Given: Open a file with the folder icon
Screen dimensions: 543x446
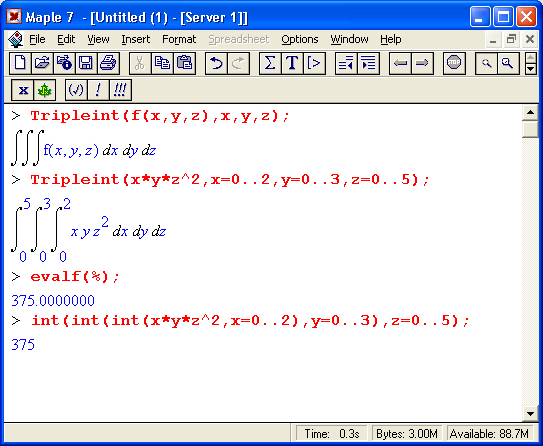Looking at the screenshot, I should [x=42, y=63].
